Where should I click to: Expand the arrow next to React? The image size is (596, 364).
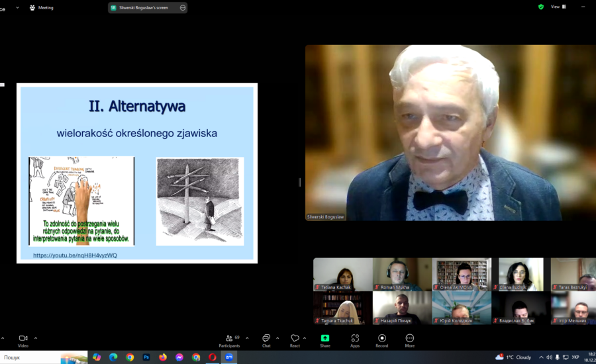coord(305,338)
